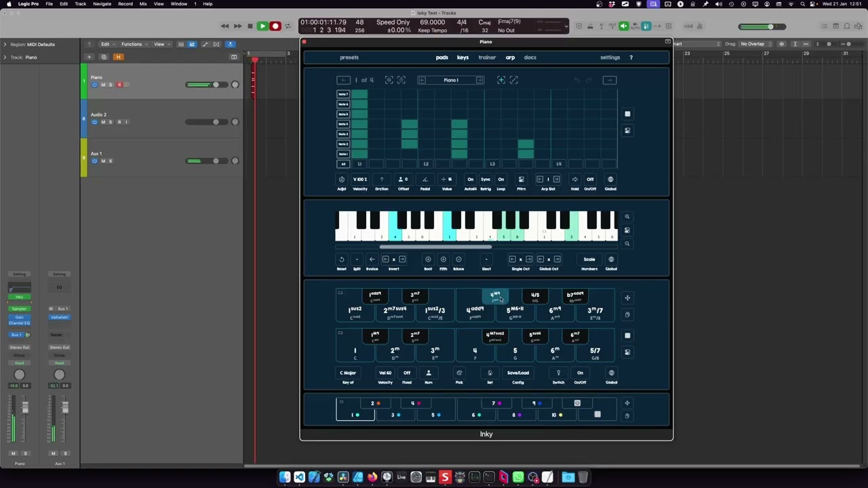The image size is (868, 488).
Task: Click the add pattern plus icon
Action: click(x=501, y=80)
